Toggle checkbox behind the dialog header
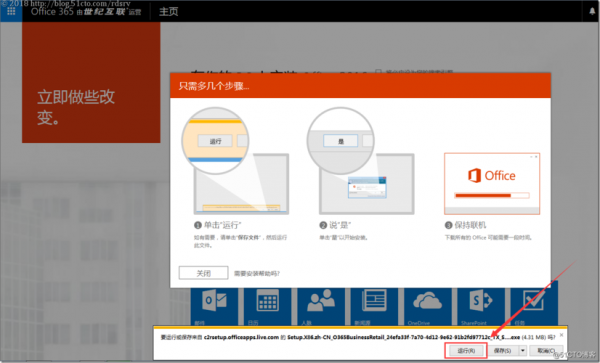The width and height of the screenshot is (600, 363). tap(378, 72)
